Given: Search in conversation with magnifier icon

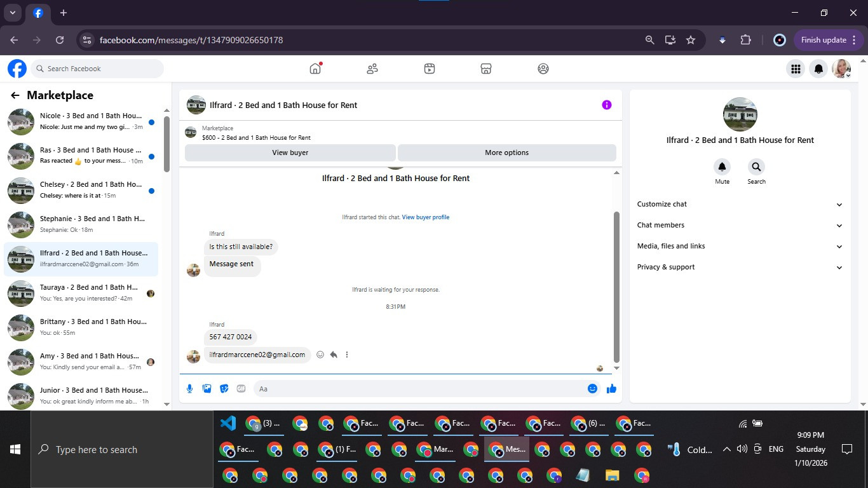Looking at the screenshot, I should [x=756, y=167].
